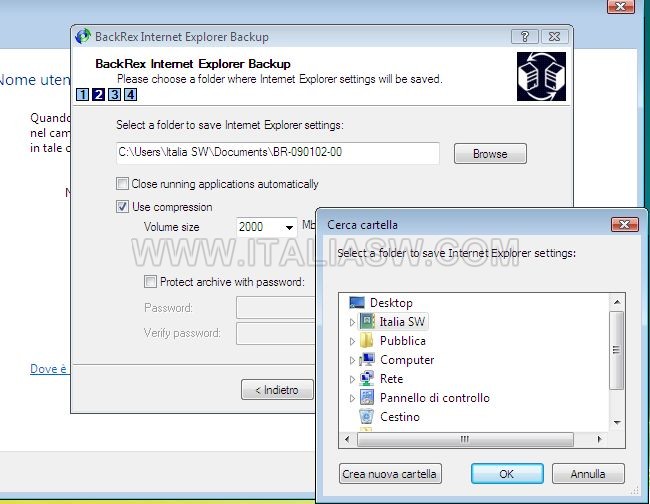Image resolution: width=650 pixels, height=504 pixels.
Task: Enable Protect archive with password
Action: point(150,282)
